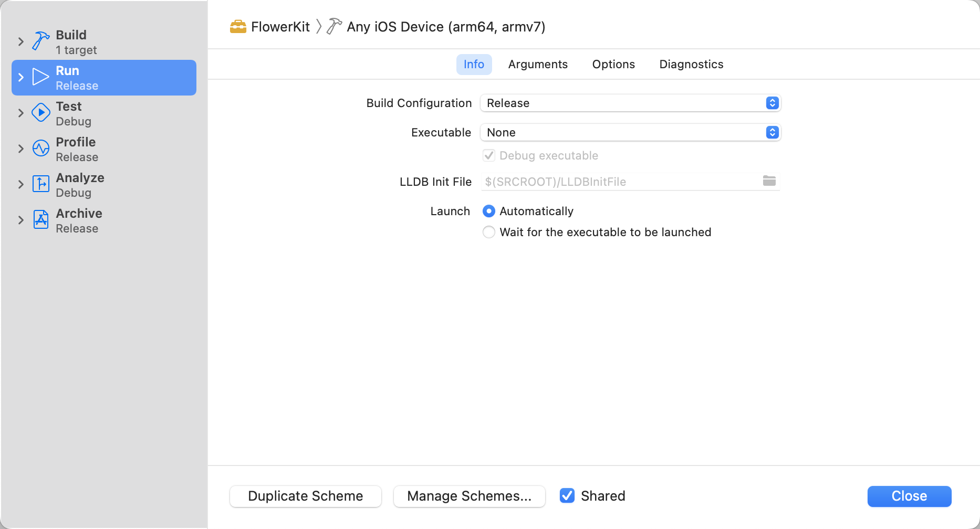Viewport: 980px width, 529px height.
Task: Select FlowerKit scheme in breadcrumb
Action: 270,27
